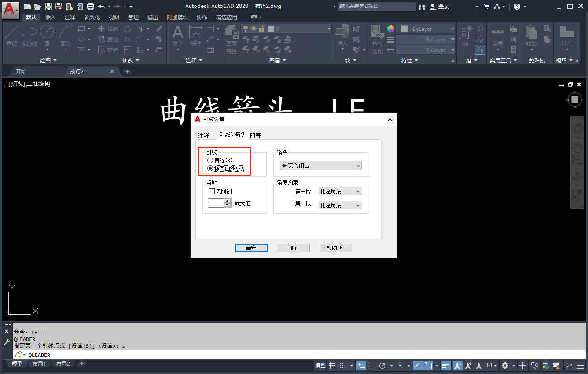This screenshot has height=374, width=588.
Task: Expand the 图层 panel
Action: (x=277, y=60)
